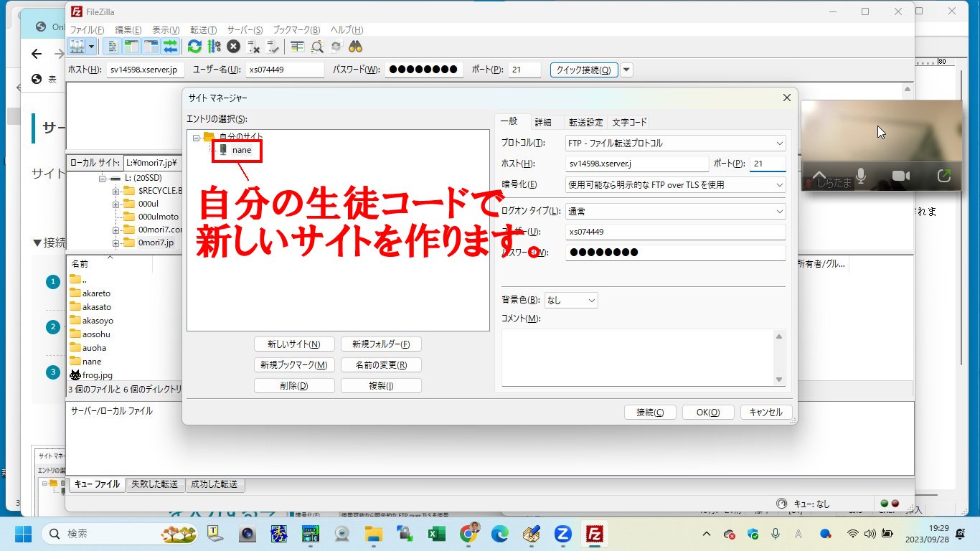Click the 新しいサイト button
980x551 pixels.
(294, 344)
